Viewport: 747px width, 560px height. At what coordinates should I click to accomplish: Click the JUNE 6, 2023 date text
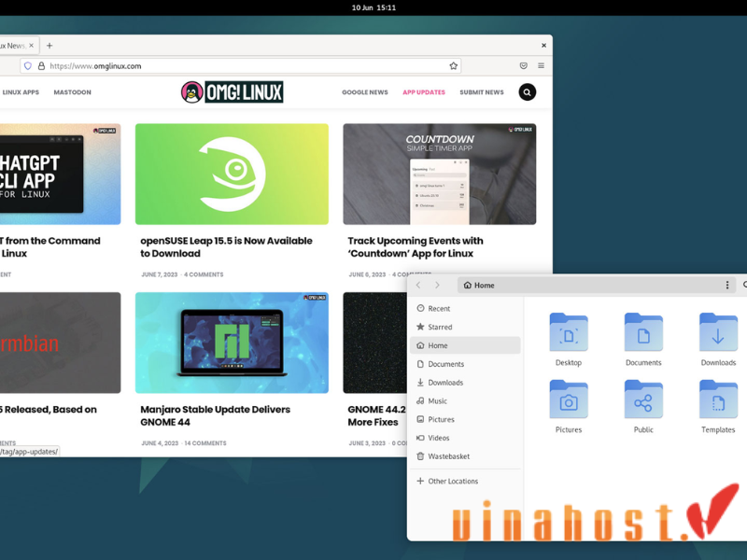click(367, 274)
